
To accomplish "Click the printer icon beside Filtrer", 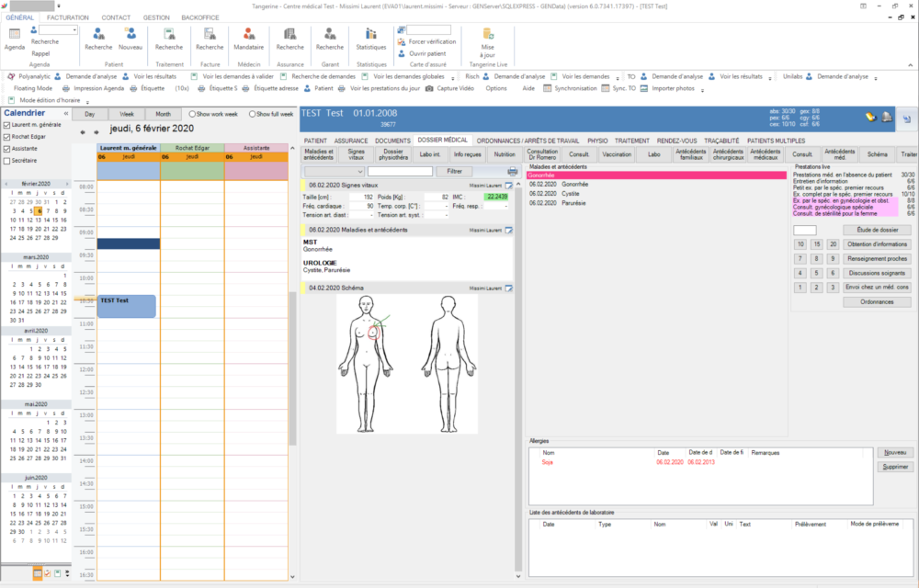I will tap(512, 172).
